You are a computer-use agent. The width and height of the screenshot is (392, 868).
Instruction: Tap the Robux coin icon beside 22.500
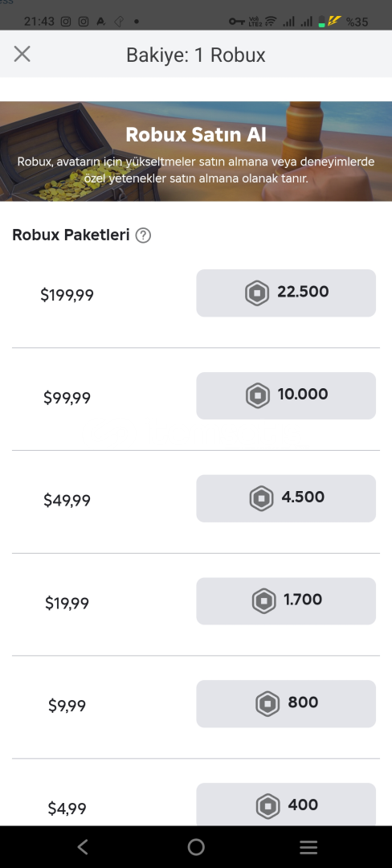point(257,293)
